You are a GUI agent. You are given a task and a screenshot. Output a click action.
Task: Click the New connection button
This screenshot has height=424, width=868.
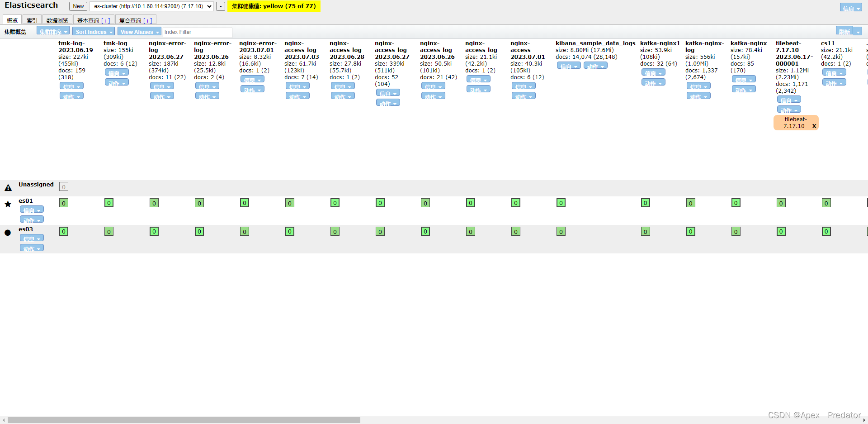78,6
